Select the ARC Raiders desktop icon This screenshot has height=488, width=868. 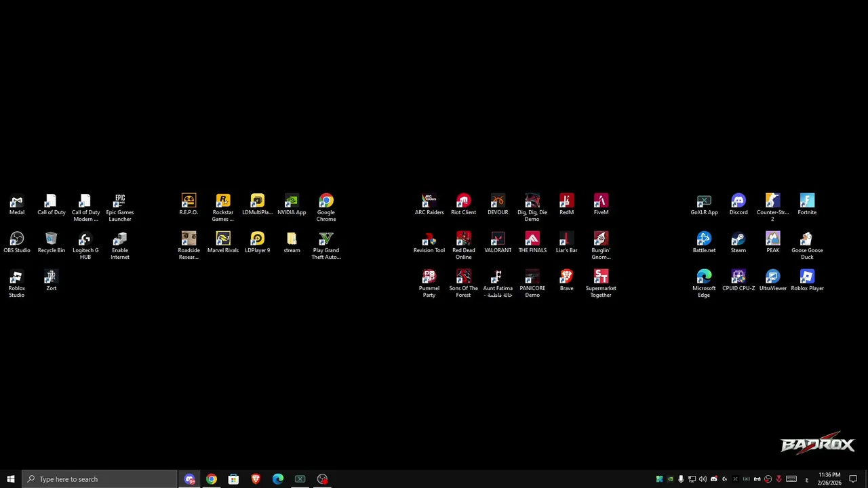(x=429, y=205)
